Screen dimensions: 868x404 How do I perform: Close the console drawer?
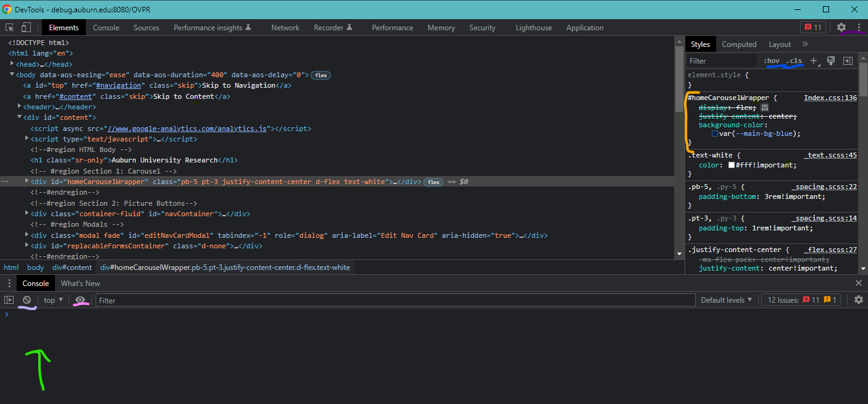pos(858,283)
